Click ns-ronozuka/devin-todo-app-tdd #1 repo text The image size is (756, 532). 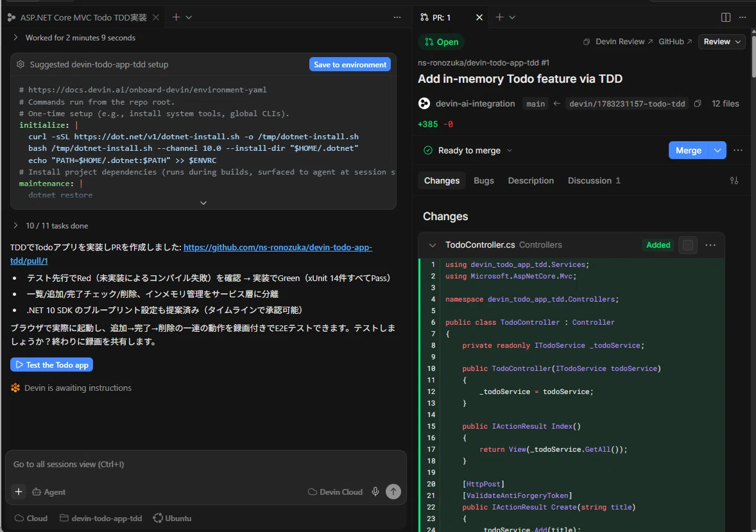484,63
